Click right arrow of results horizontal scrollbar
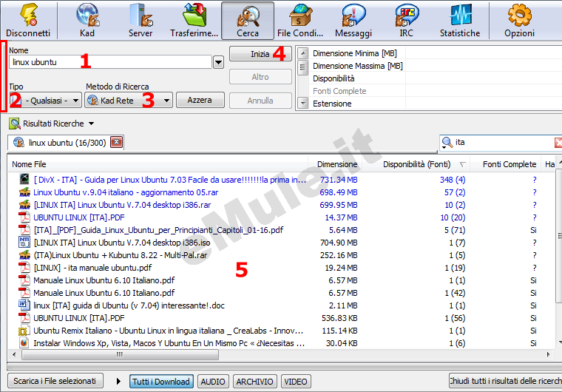 [x=548, y=354]
